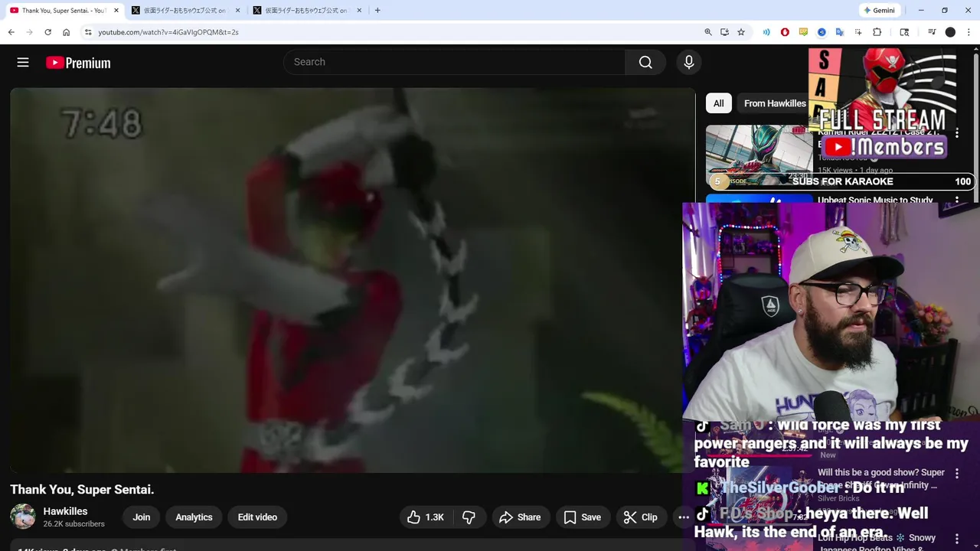This screenshot has height=551, width=980.
Task: Open the Extensions puzzle menu
Action: [877, 32]
